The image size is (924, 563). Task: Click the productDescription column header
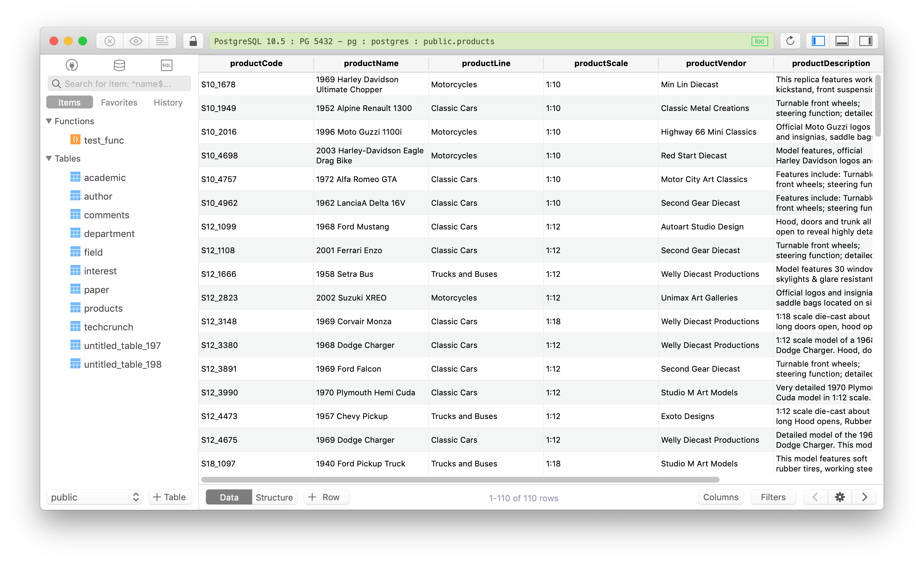coord(829,63)
